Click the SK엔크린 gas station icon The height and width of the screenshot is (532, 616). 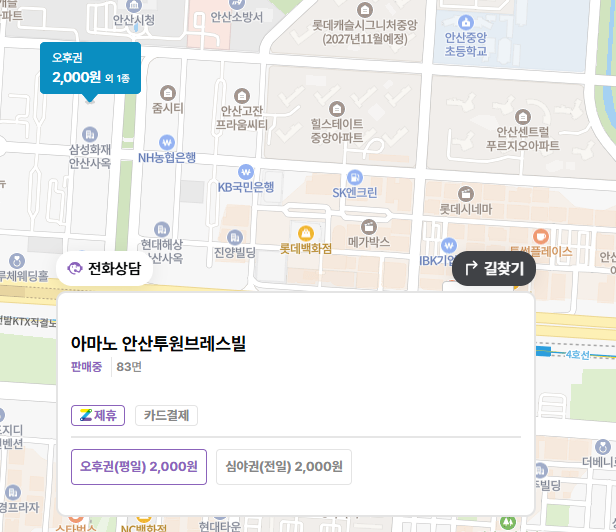355,177
